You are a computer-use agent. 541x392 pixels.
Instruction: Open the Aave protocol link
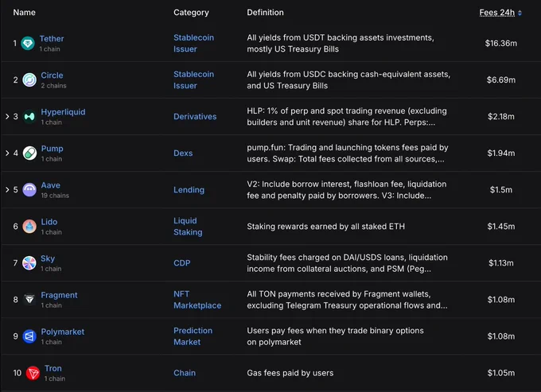51,185
